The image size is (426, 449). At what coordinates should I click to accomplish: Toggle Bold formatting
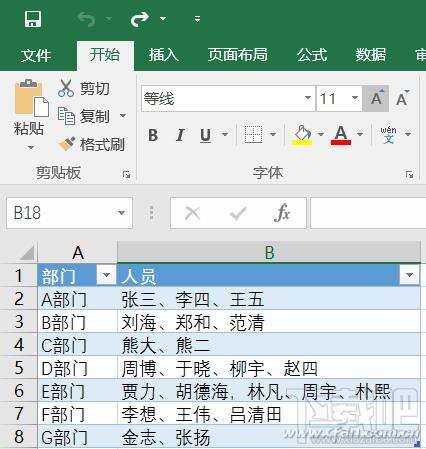coord(153,135)
